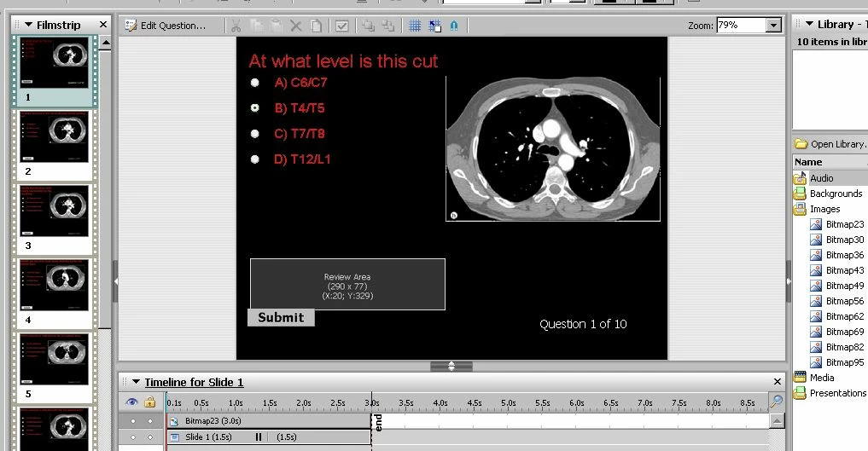868x451 pixels.
Task: Select slide 3 thumbnail in Filmstrip
Action: 55,211
